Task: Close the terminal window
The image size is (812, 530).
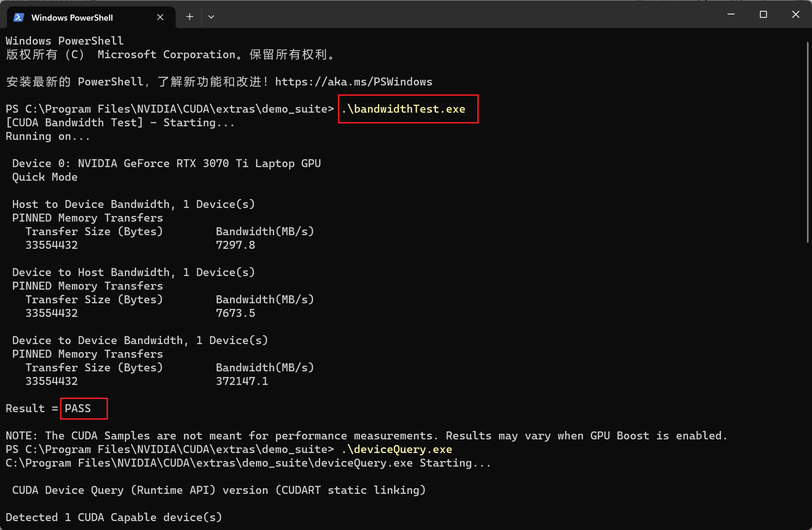Action: click(x=796, y=15)
